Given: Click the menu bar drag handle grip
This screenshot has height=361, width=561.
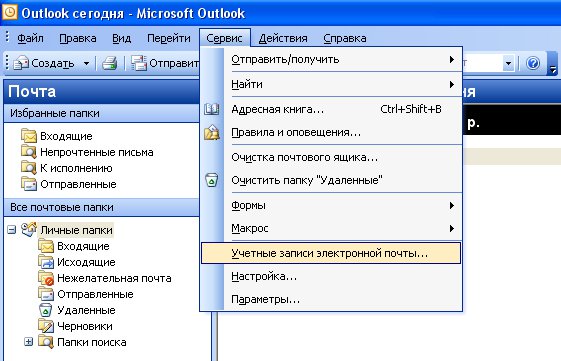Looking at the screenshot, I should (7, 37).
